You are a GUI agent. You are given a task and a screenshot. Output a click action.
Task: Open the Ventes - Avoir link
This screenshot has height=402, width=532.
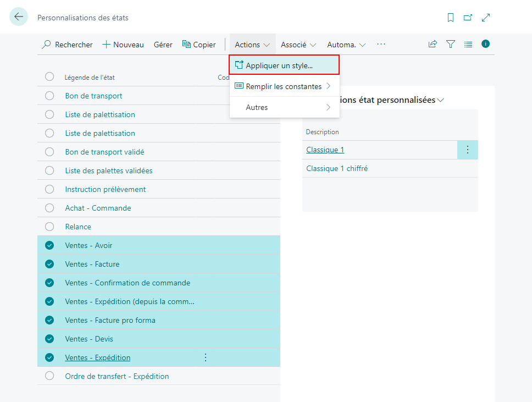click(x=88, y=245)
